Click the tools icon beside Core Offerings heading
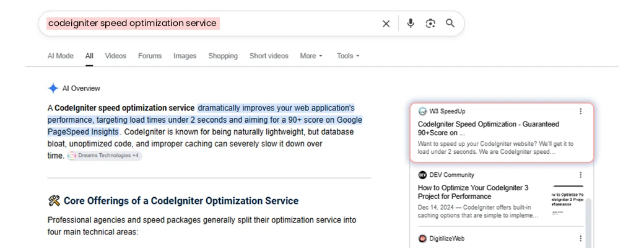 tap(54, 201)
